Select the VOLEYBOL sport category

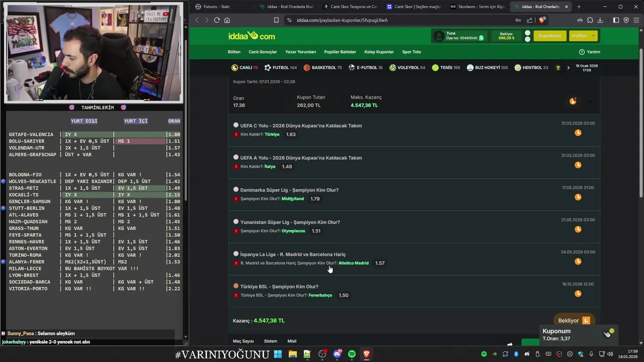[408, 67]
